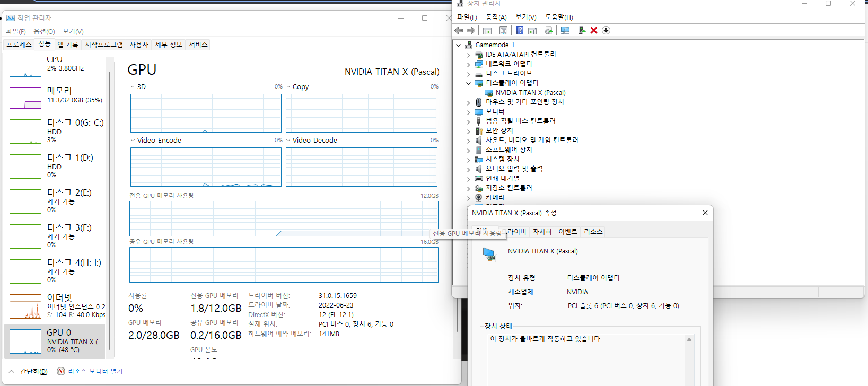Click the Task Manager title bar app icon
Image resolution: width=868 pixels, height=386 pixels.
11,18
